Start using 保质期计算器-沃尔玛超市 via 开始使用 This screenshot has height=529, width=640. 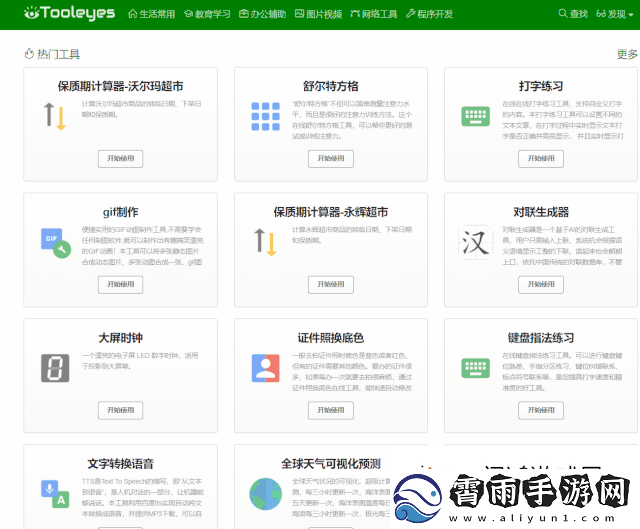(x=120, y=159)
